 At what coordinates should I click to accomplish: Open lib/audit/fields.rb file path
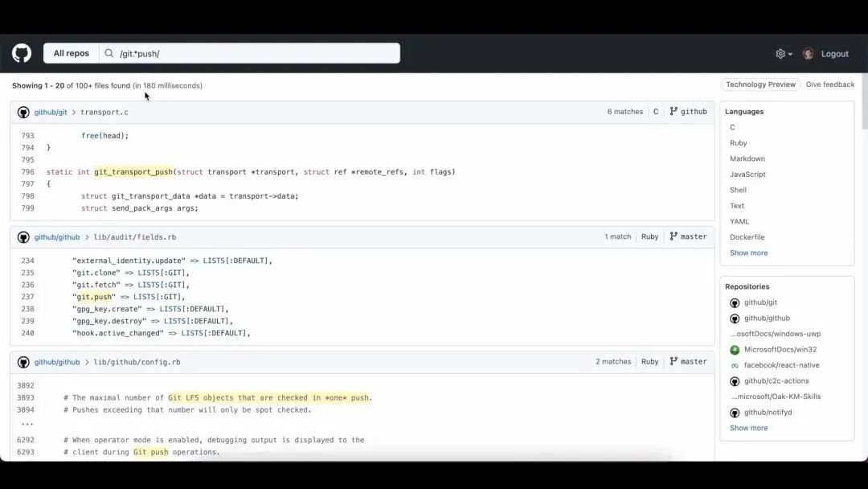coord(134,237)
